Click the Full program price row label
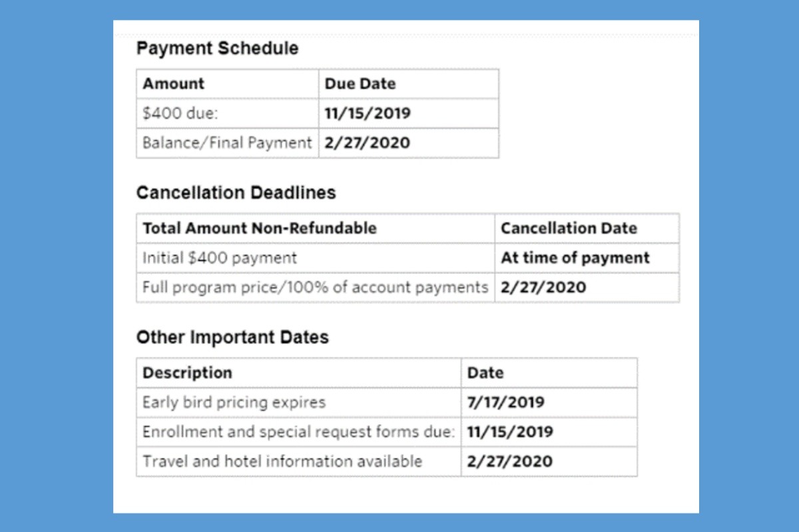The height and width of the screenshot is (532, 799). coord(315,288)
